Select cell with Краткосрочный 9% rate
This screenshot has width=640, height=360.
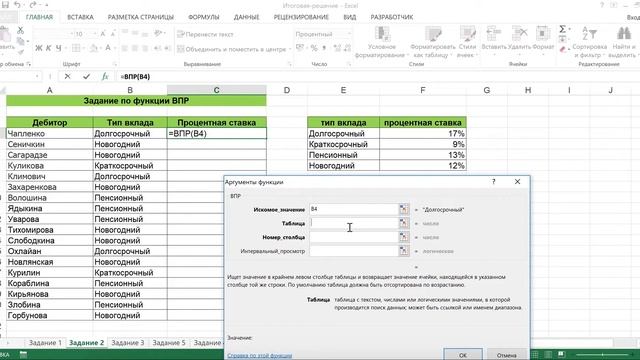[x=422, y=144]
